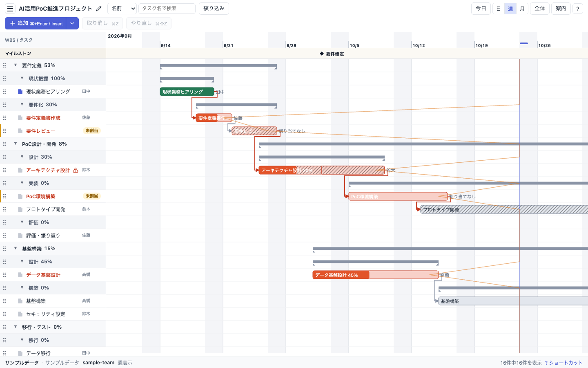Click document icon of データ基盤設計 row
Image resolution: width=588 pixels, height=368 pixels.
pos(20,275)
